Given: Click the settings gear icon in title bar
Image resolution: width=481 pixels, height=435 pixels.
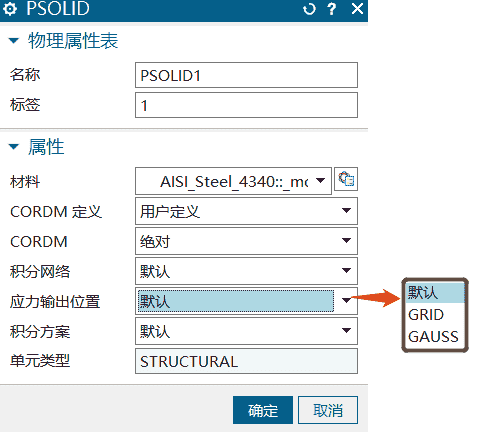Looking at the screenshot, I should point(10,9).
